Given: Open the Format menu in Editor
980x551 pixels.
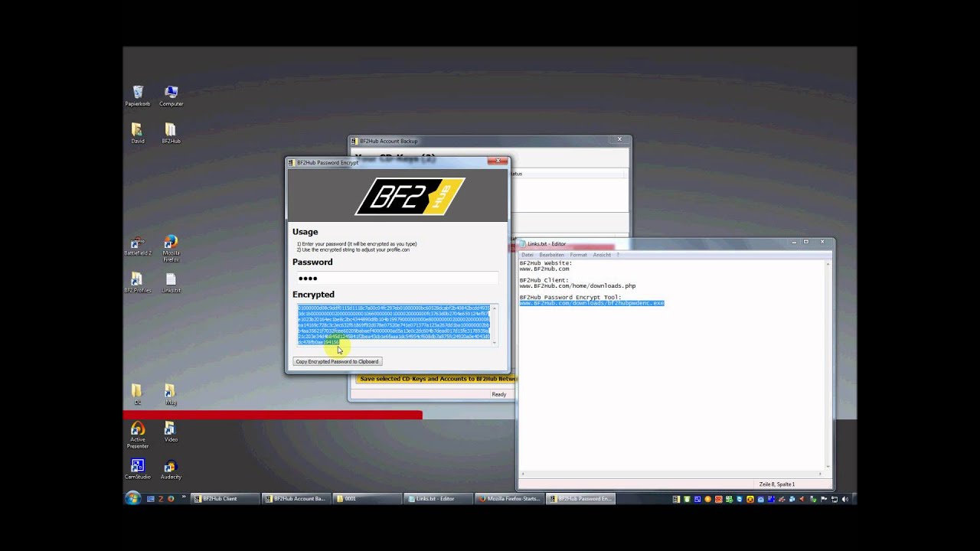Looking at the screenshot, I should coord(578,255).
